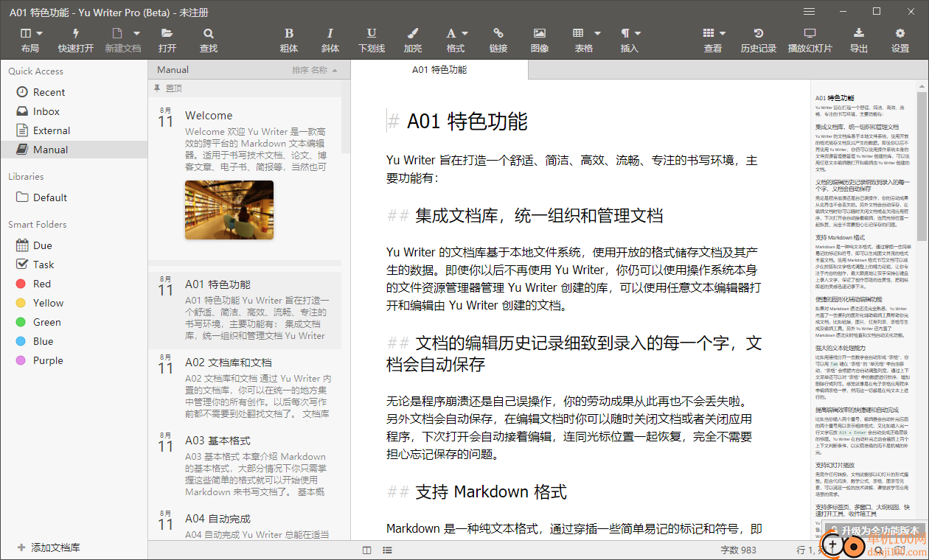929x560 pixels.
Task: Click the highlight (加亮) brush icon
Action: point(413,33)
